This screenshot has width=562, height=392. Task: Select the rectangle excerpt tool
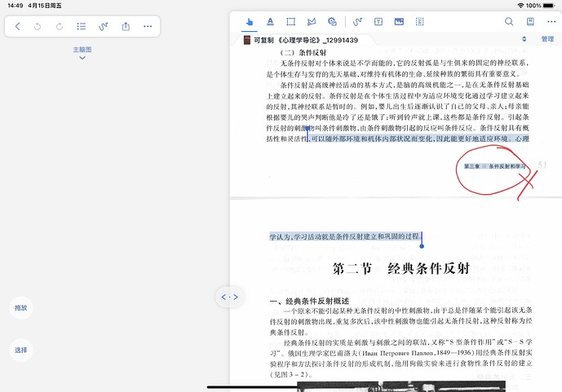pyautogui.click(x=290, y=22)
